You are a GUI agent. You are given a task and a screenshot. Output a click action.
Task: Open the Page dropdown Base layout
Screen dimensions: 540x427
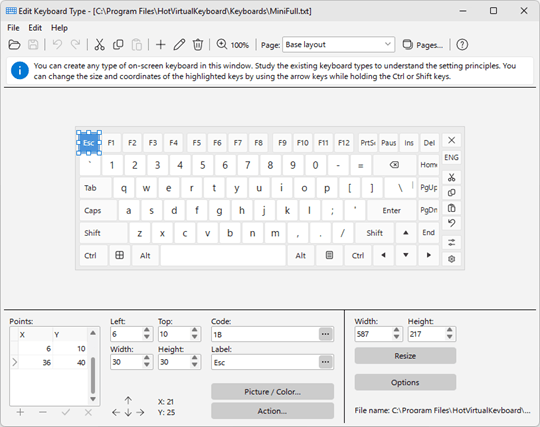pos(339,45)
